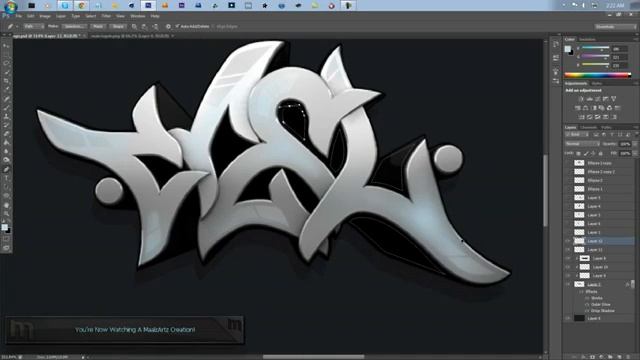Add a Brightness/Contrast adjustment
This screenshot has height=360, width=640.
[581, 98]
